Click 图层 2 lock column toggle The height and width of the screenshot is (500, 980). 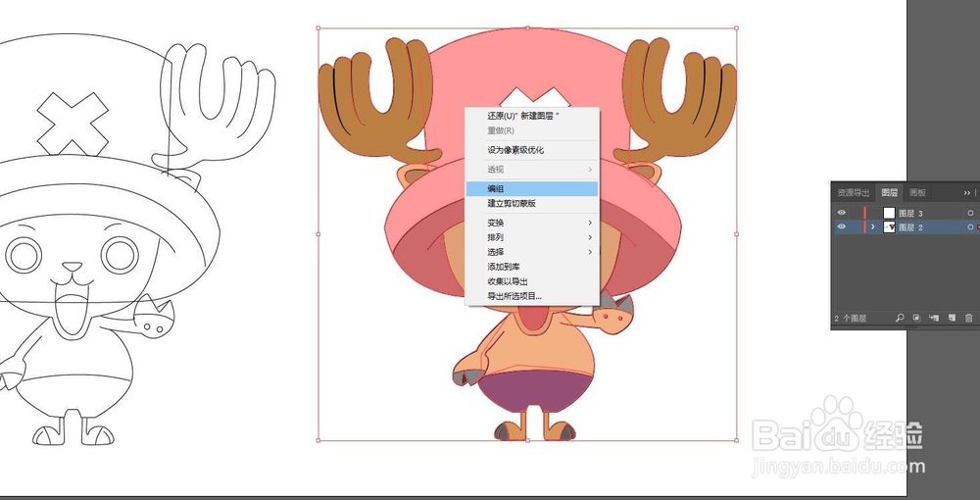click(x=856, y=226)
